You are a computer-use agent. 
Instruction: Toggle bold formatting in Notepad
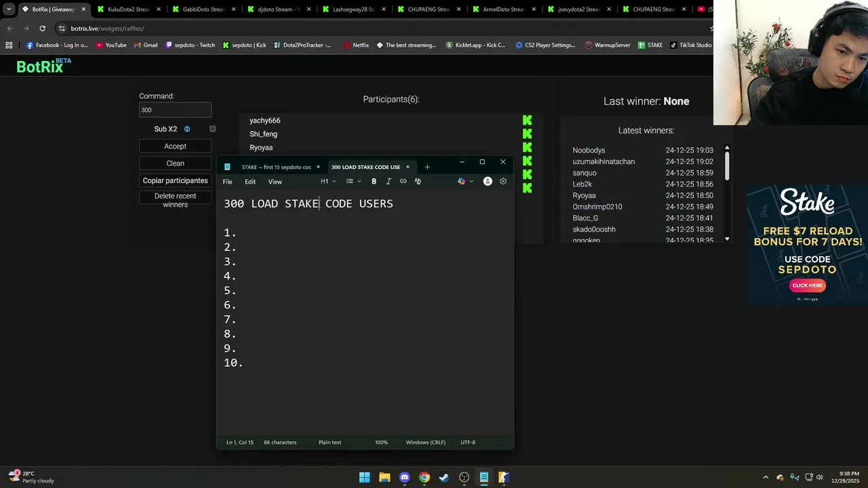point(374,182)
